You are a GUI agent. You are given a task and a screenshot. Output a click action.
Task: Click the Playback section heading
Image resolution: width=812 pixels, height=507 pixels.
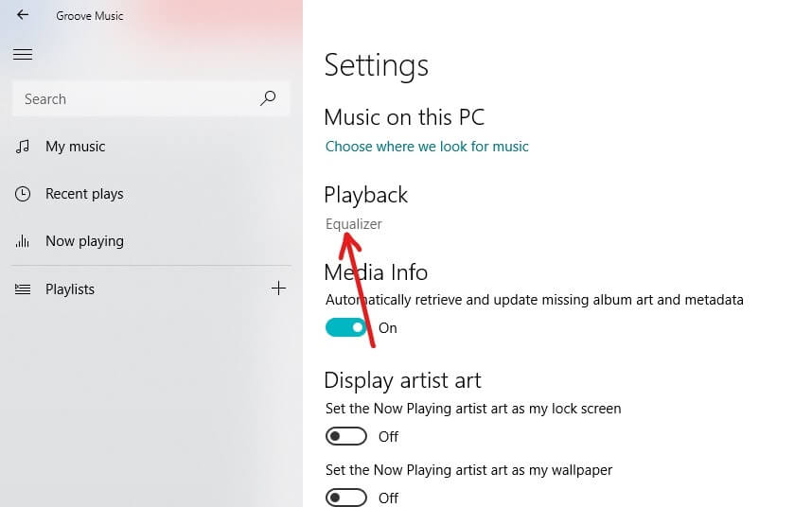pos(365,195)
